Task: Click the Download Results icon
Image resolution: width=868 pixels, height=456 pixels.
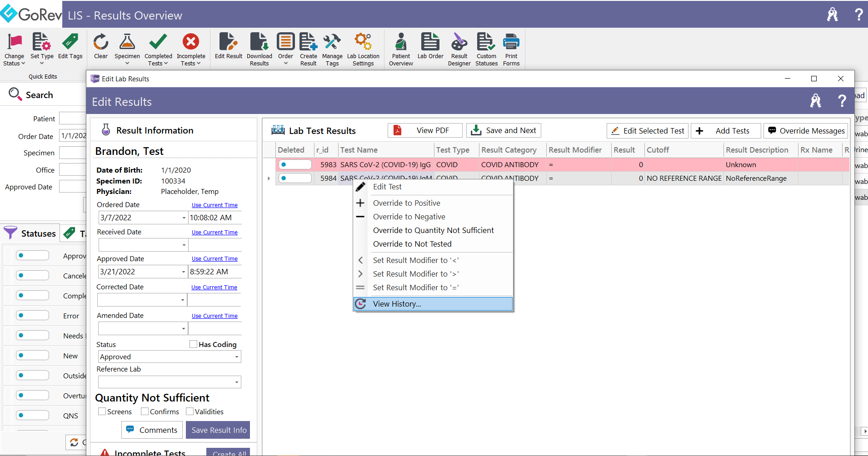Action: [x=259, y=42]
